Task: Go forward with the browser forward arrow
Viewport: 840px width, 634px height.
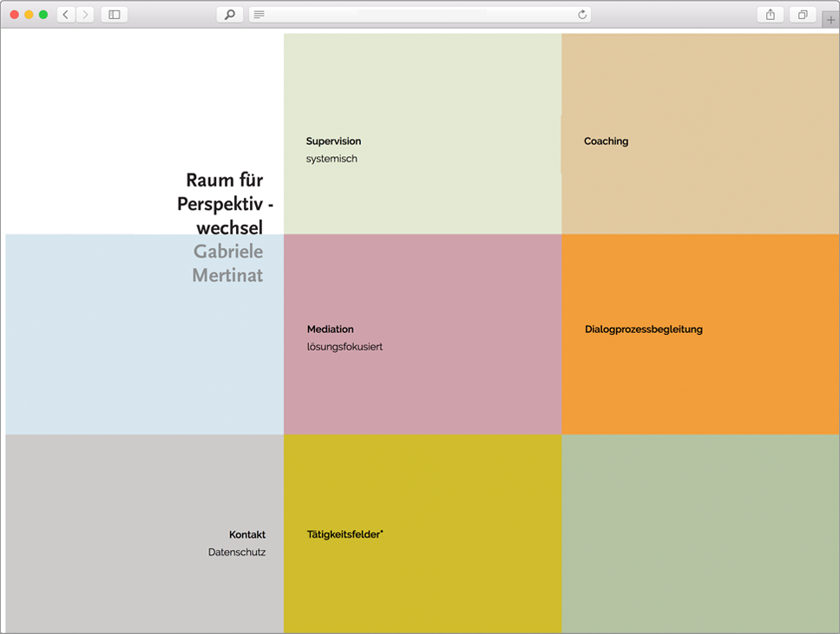Action: (x=85, y=15)
